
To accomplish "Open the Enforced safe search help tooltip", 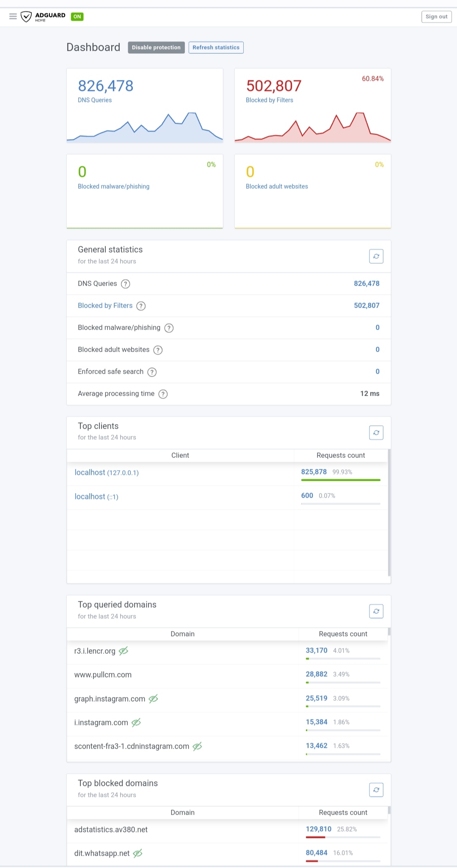I will pos(152,372).
